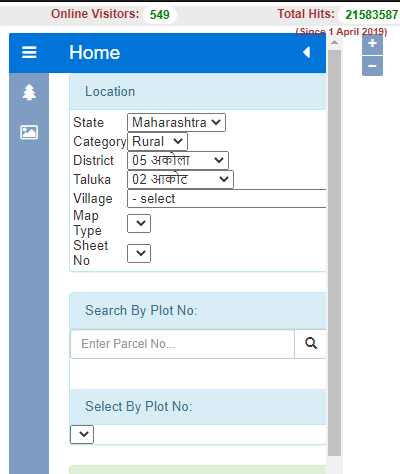Focus the Enter Parcel No field
The height and width of the screenshot is (474, 400).
click(x=183, y=344)
